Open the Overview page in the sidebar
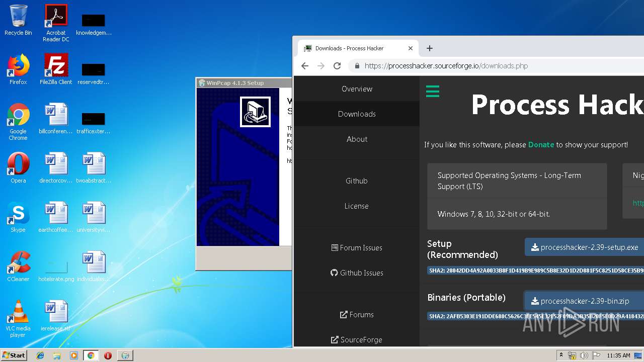644x362 pixels. tap(357, 89)
